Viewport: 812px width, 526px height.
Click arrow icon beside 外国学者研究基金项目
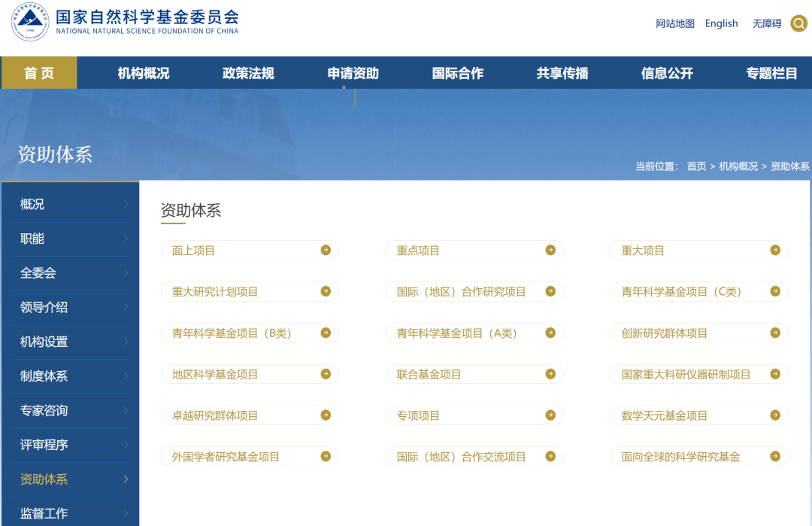click(326, 457)
